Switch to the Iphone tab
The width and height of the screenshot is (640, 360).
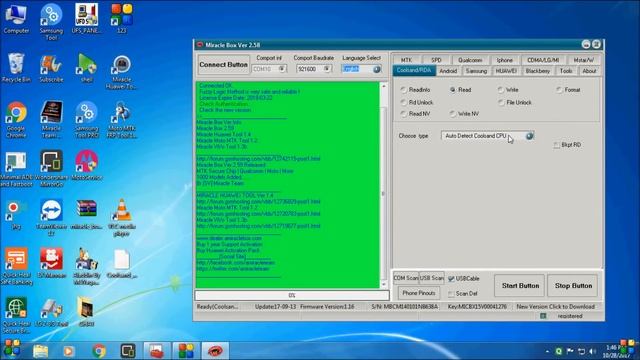[504, 60]
